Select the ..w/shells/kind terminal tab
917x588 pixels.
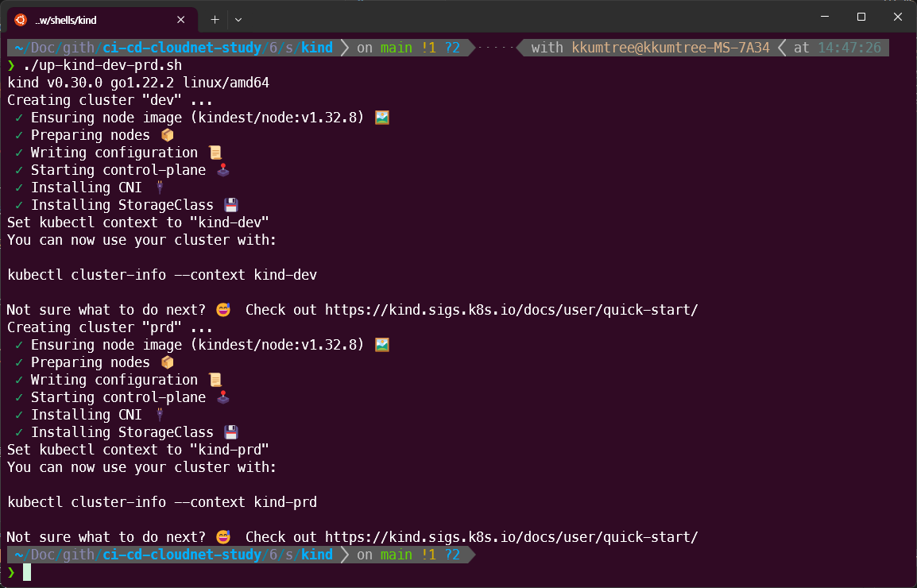[103, 20]
